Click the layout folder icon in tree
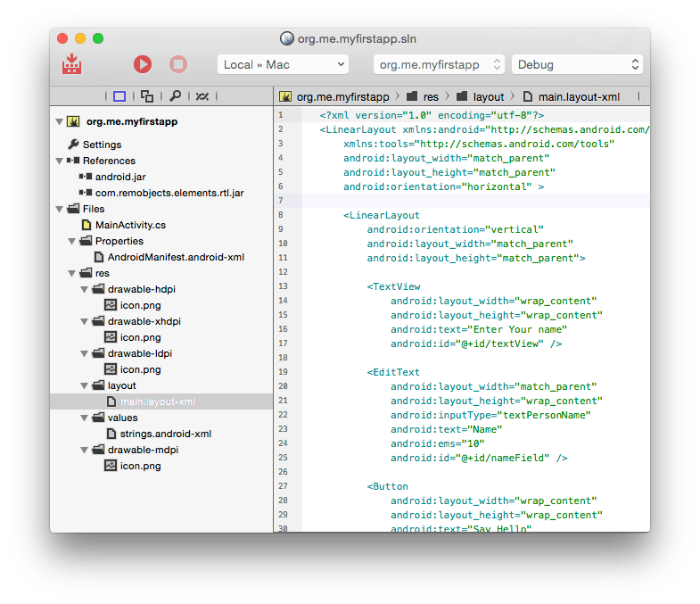The height and width of the screenshot is (604, 700). 98,385
